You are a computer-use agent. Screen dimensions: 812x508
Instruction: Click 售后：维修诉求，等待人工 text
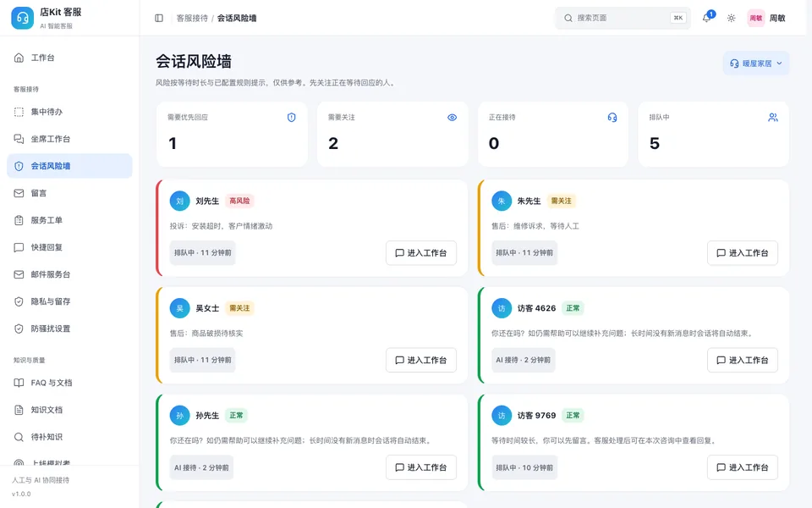pyautogui.click(x=535, y=226)
